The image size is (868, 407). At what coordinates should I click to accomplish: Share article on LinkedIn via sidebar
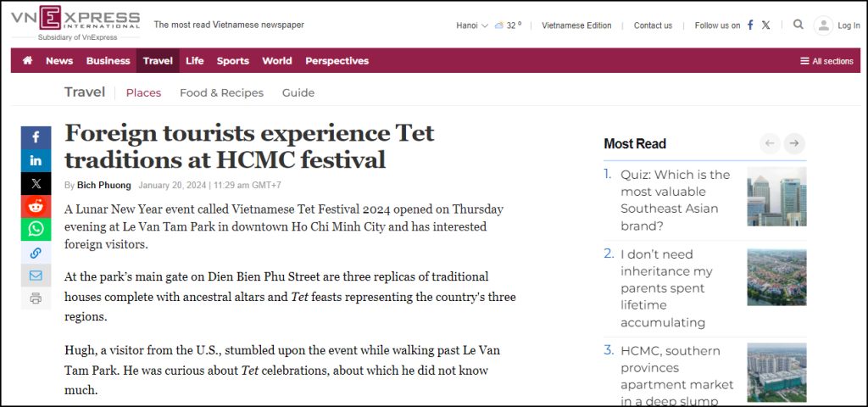pos(36,160)
